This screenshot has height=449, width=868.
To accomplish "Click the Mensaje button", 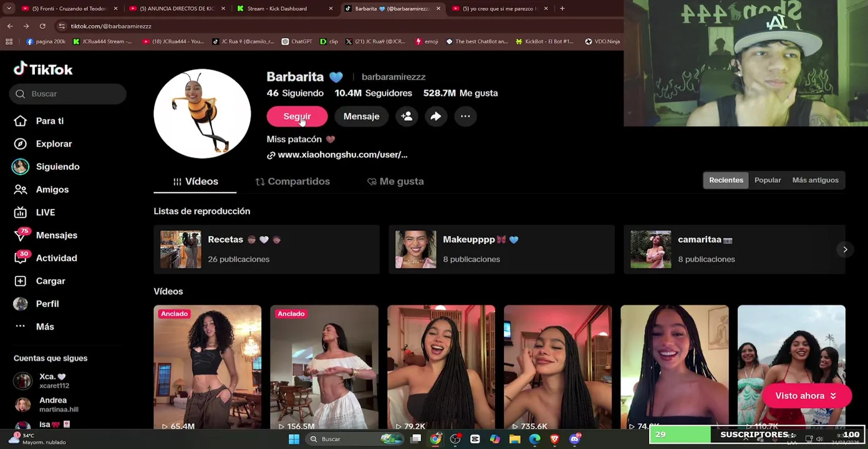I will click(361, 117).
